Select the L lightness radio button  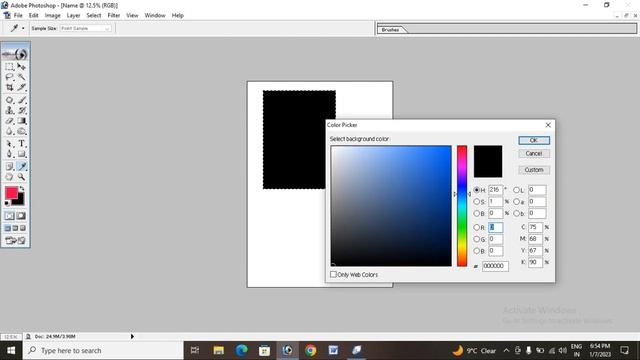pyautogui.click(x=516, y=190)
